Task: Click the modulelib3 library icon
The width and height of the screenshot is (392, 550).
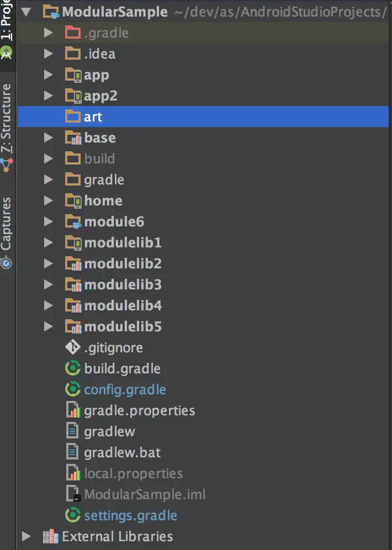Action: coord(73,285)
